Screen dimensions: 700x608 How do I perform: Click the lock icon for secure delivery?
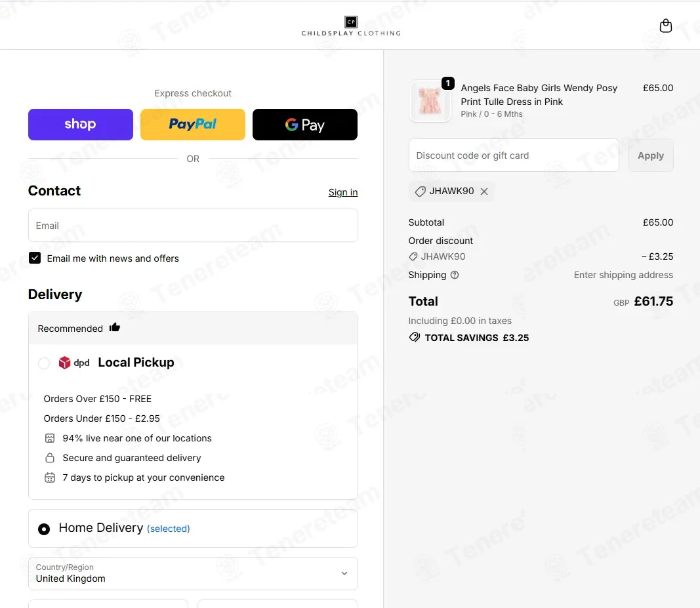point(50,458)
